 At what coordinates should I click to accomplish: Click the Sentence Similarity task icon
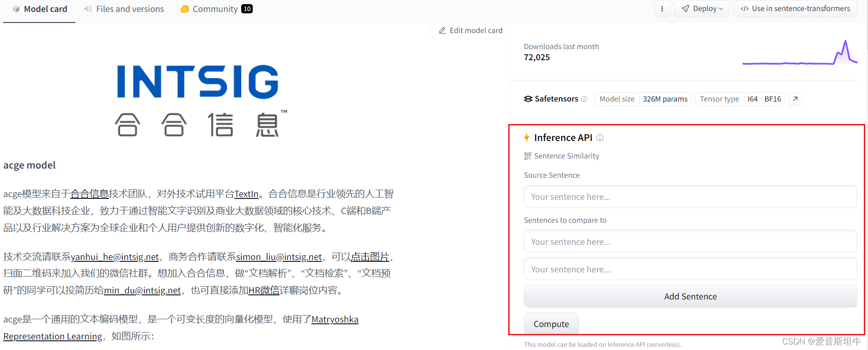tap(528, 156)
